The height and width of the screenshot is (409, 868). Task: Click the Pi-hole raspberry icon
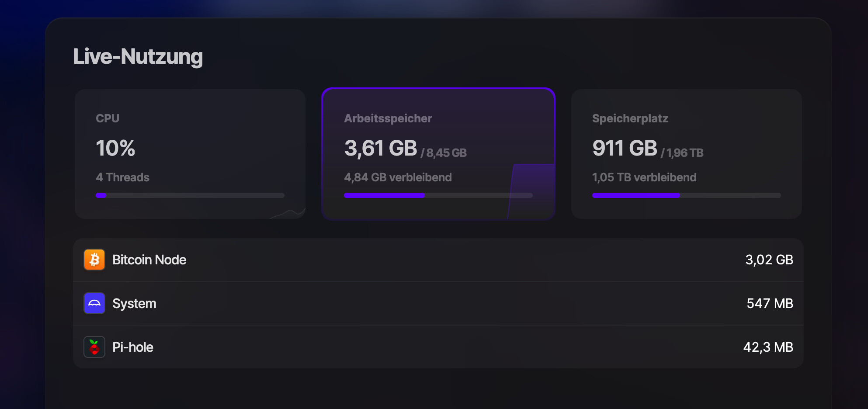coord(94,347)
